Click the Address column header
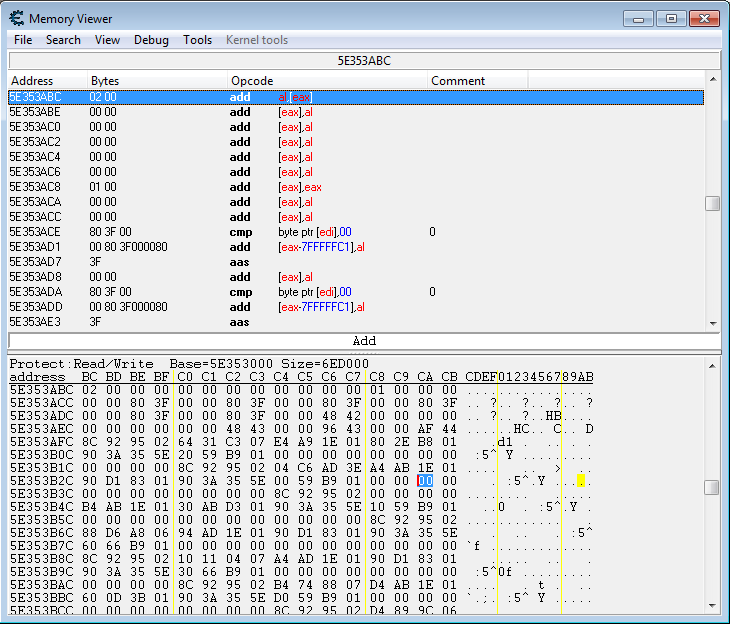This screenshot has height=624, width=730. (x=32, y=81)
